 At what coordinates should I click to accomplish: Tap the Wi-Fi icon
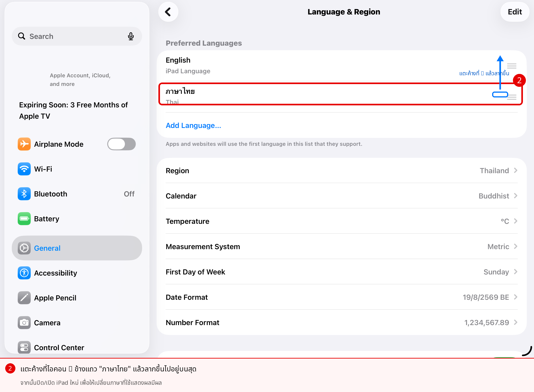(24, 169)
